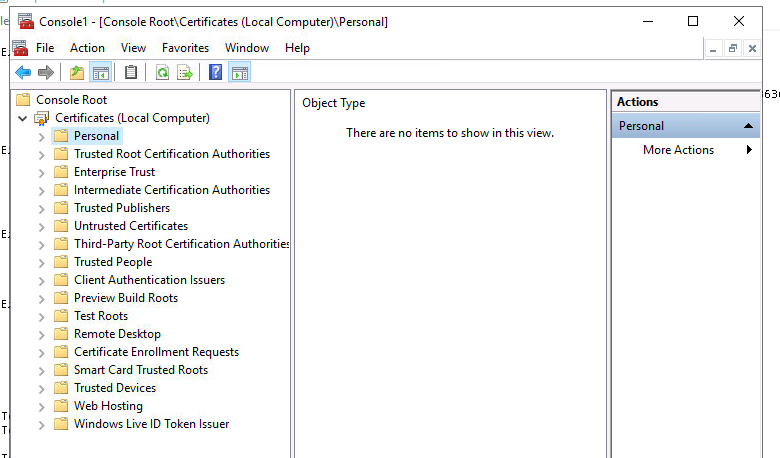Click the Up One Level folder icon
Screen dimensions: 780x458
click(77, 73)
